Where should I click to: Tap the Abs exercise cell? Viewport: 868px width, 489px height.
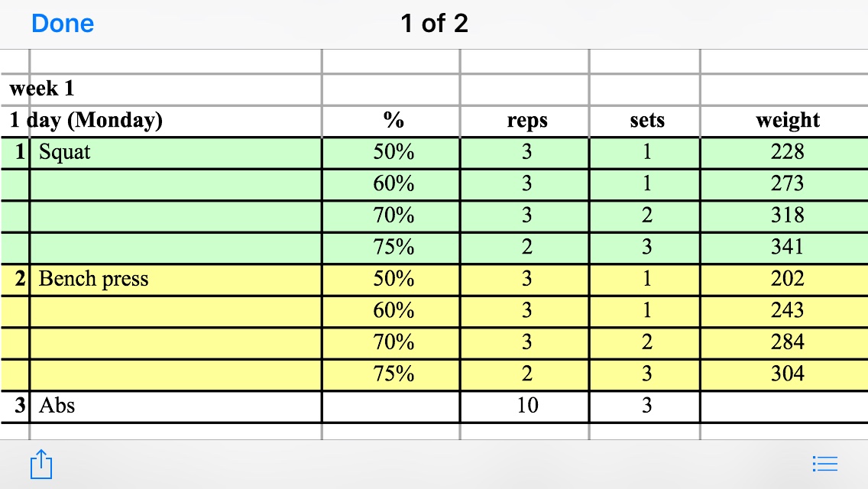point(57,405)
